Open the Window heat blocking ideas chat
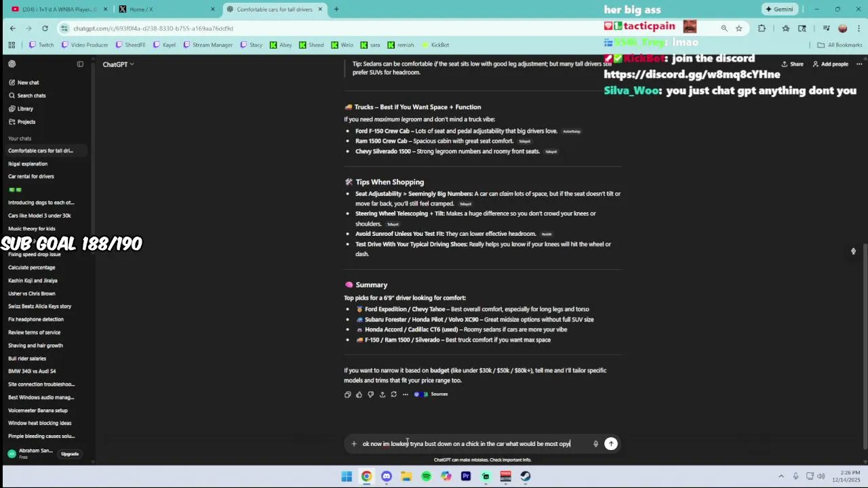 [x=39, y=424]
